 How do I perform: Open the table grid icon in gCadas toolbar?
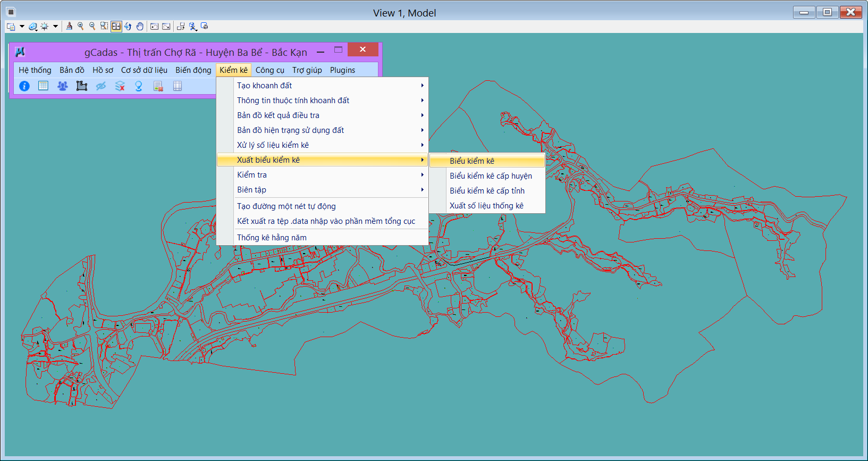coord(44,86)
